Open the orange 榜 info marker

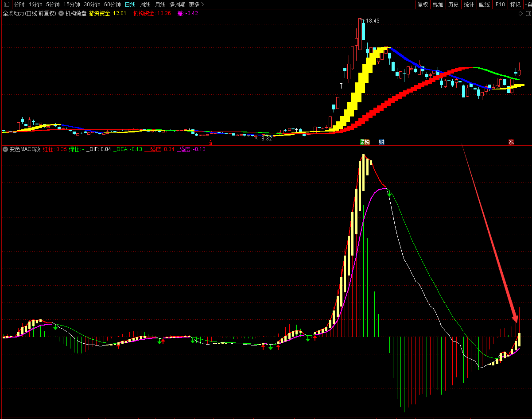point(367,142)
